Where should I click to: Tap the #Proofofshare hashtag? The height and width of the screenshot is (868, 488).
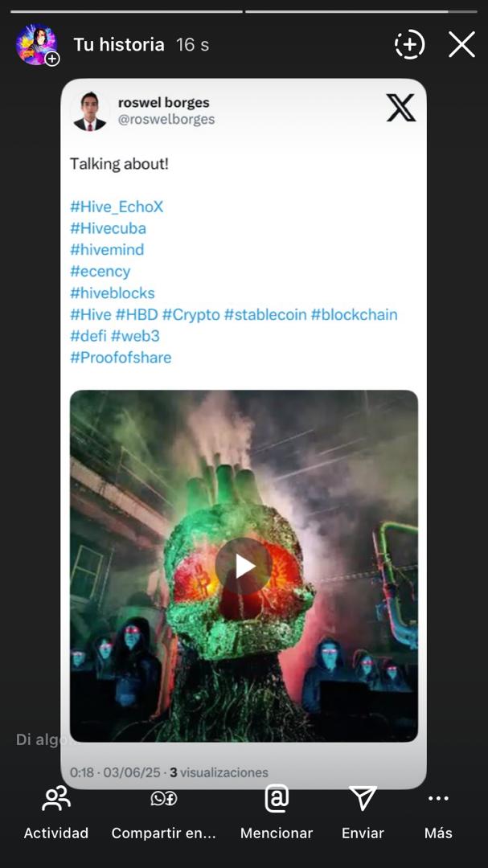(121, 358)
